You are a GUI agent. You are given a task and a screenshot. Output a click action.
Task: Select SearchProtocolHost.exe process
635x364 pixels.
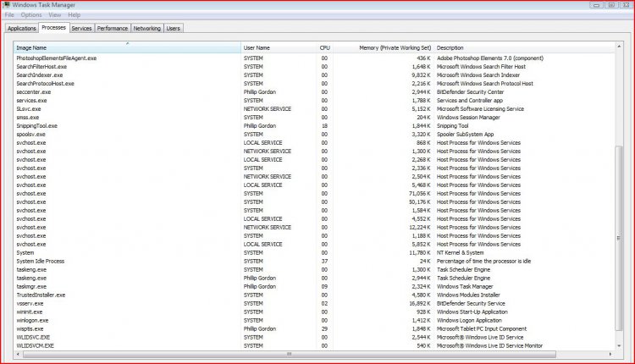314,84
